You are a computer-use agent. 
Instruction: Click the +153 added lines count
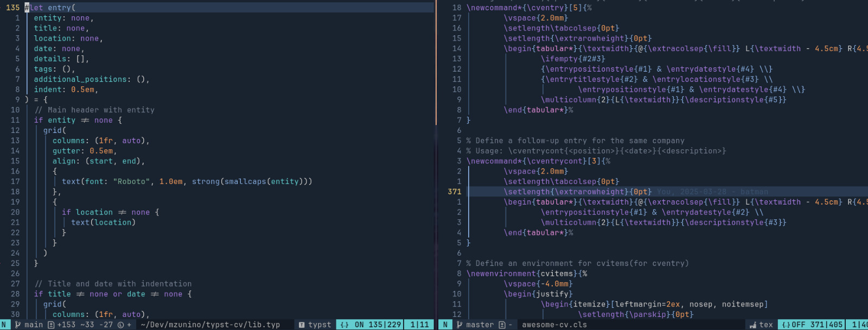66,325
